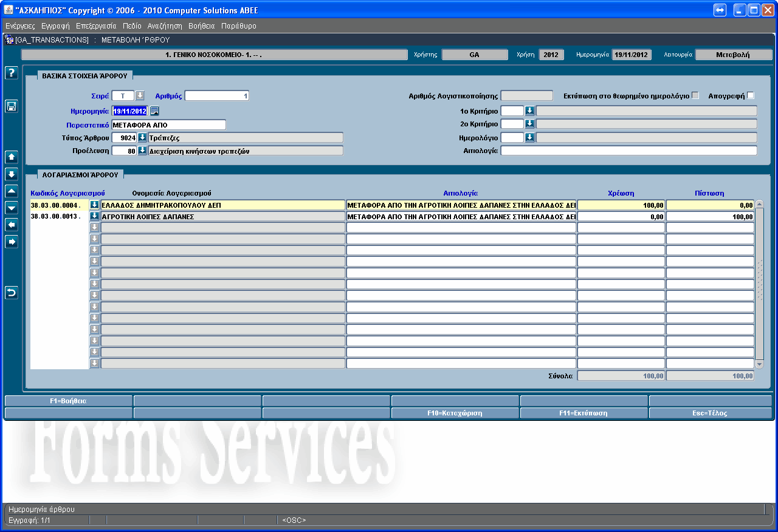Click the right arrow sidebar icon
The height and width of the screenshot is (532, 778).
[11, 242]
